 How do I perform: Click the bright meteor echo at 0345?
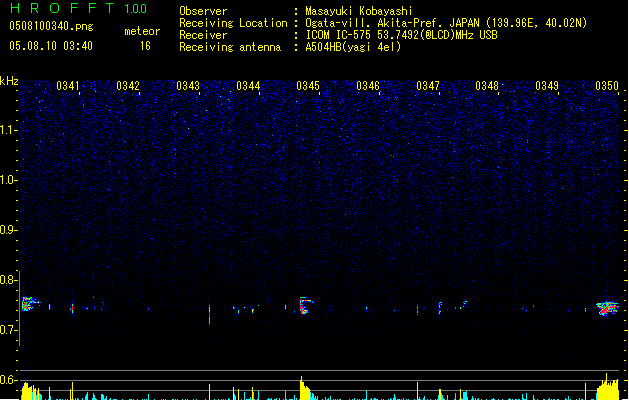tap(306, 306)
